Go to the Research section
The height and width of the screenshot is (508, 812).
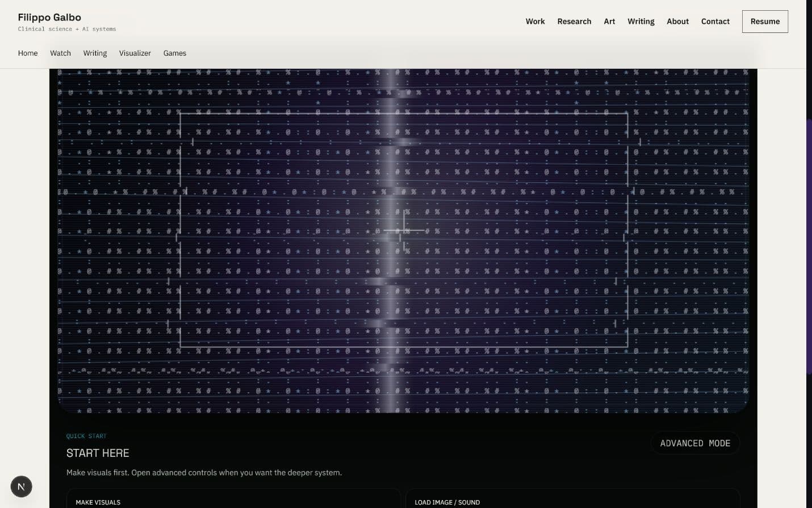point(574,21)
